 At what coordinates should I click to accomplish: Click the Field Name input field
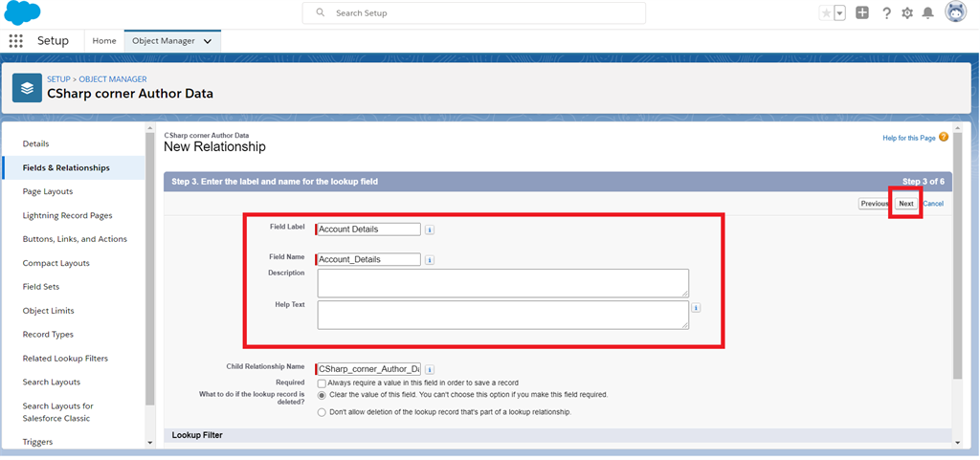[x=368, y=259]
